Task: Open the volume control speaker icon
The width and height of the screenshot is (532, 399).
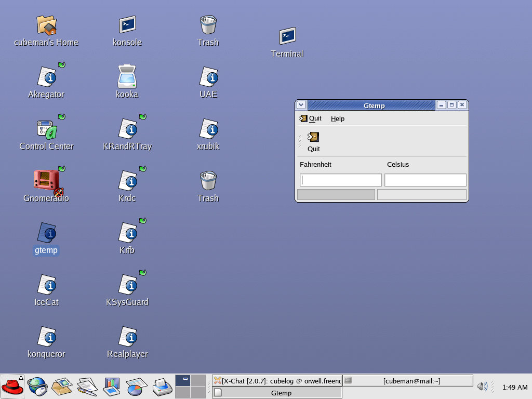Action: pos(482,387)
